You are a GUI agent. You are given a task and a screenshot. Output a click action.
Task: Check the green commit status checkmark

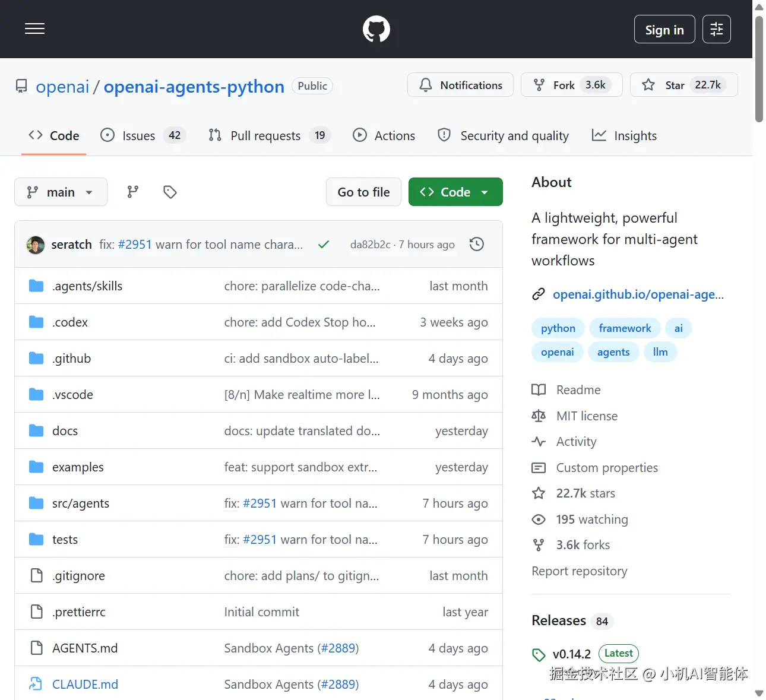tap(324, 244)
